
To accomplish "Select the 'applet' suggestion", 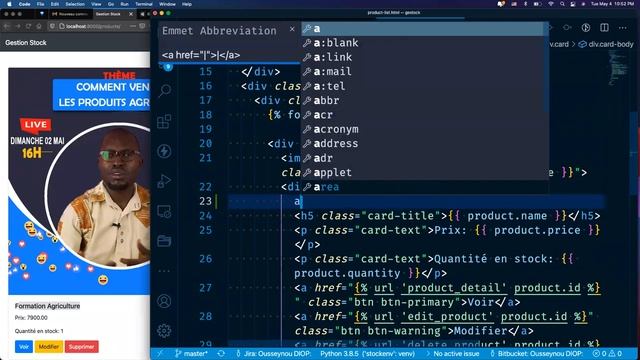I will (423, 172).
